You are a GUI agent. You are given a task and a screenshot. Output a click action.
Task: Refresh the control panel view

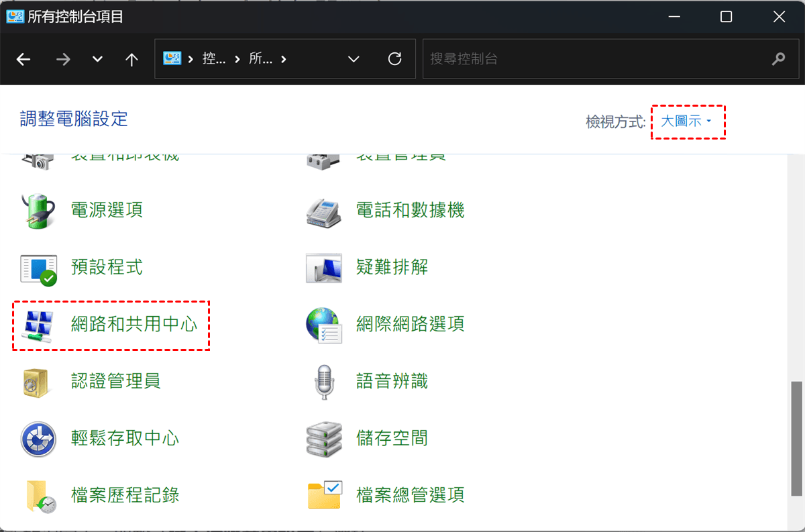tap(395, 59)
